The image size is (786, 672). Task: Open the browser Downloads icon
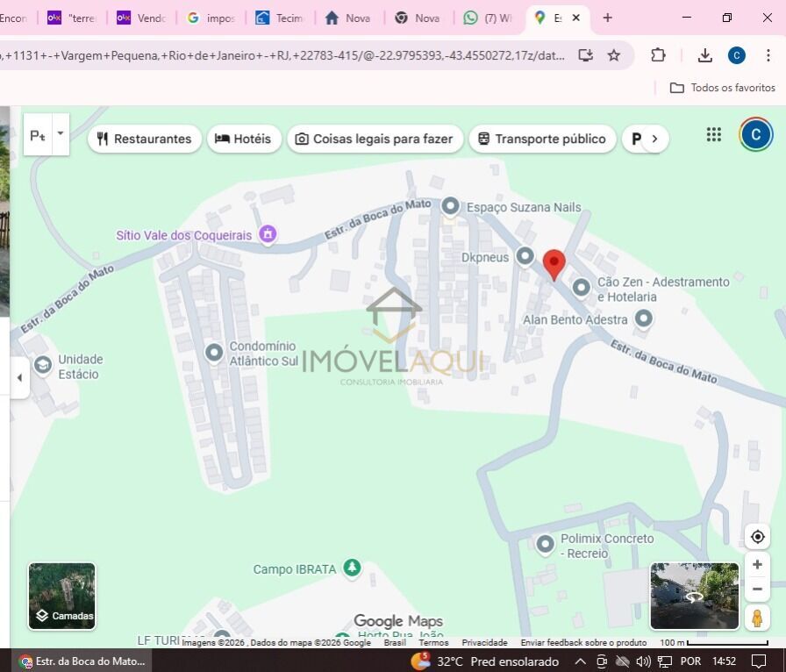pyautogui.click(x=704, y=55)
